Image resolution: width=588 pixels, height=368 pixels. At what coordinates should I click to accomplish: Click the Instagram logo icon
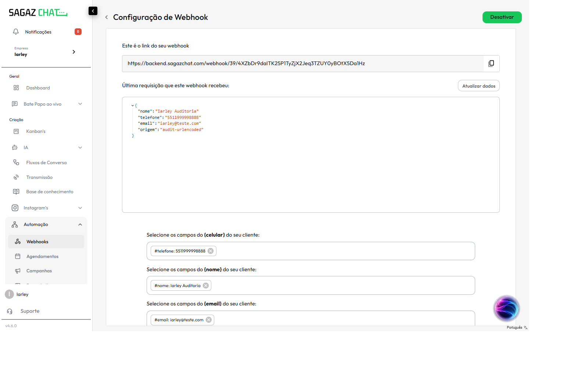(15, 208)
